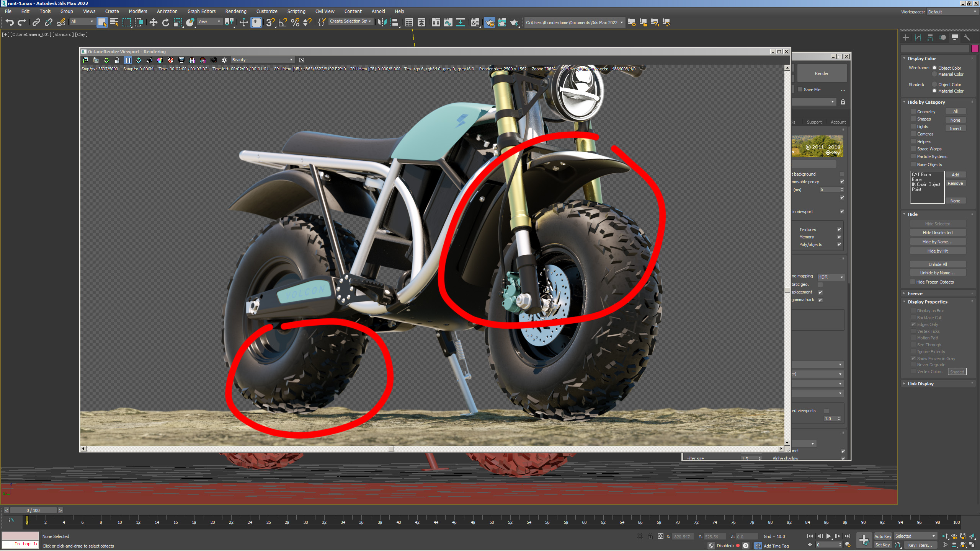Click the Mirror tool icon
This screenshot has height=551, width=980.
coord(382,23)
